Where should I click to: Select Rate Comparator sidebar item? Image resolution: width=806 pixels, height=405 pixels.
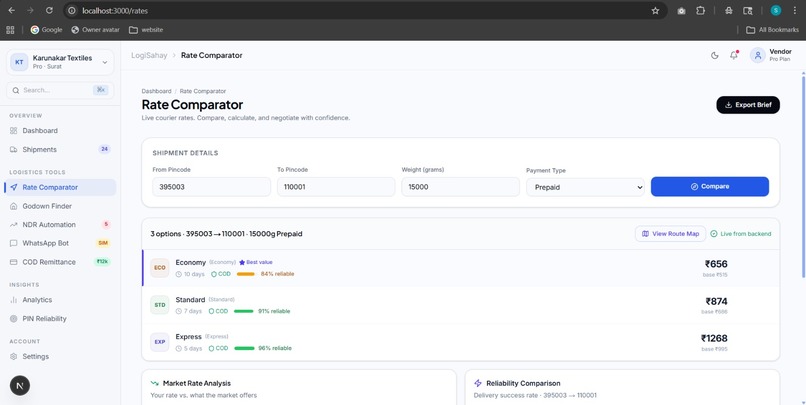click(60, 187)
